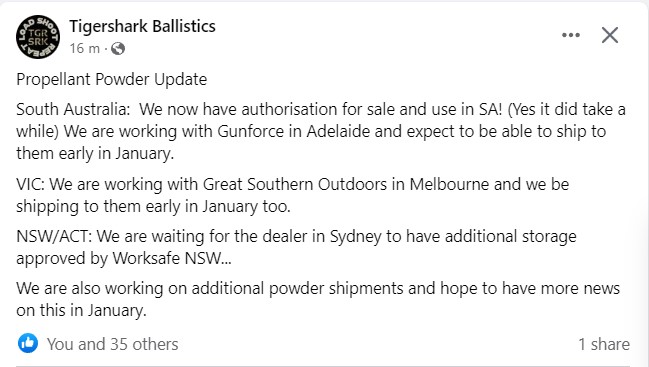Click the 16 m post timestamp
This screenshot has width=649, height=367.
[x=84, y=48]
